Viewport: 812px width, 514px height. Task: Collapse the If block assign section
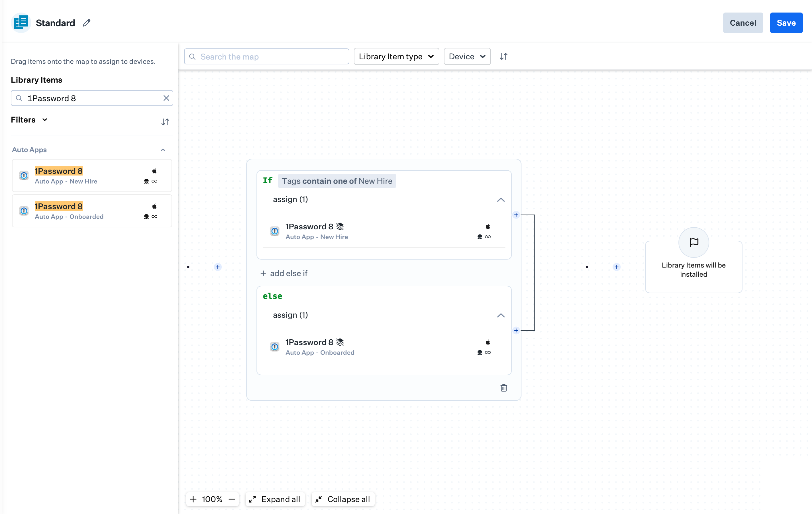click(500, 200)
